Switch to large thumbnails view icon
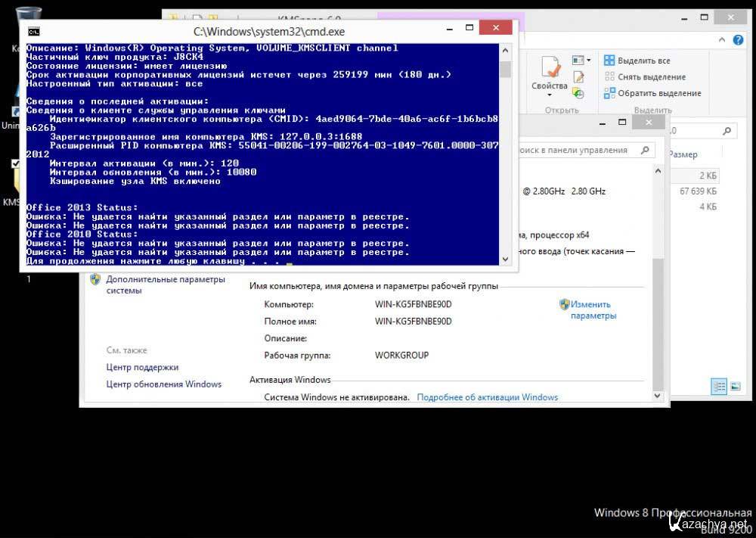Screen dimensions: 756x538 tap(735, 387)
